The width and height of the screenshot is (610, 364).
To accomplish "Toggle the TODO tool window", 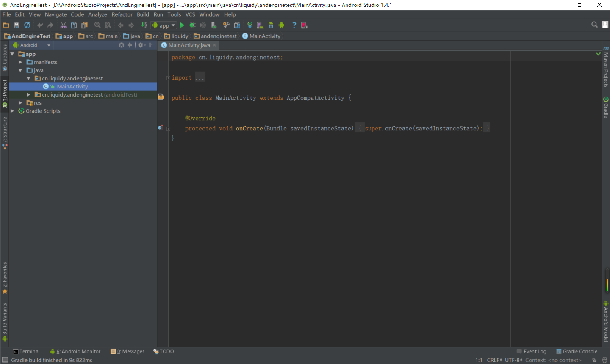I will coord(164,351).
